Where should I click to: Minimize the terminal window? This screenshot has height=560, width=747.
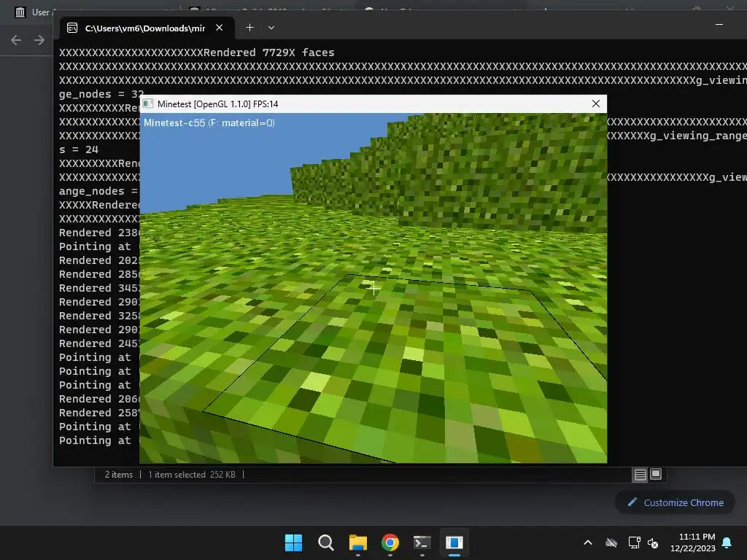tap(719, 24)
